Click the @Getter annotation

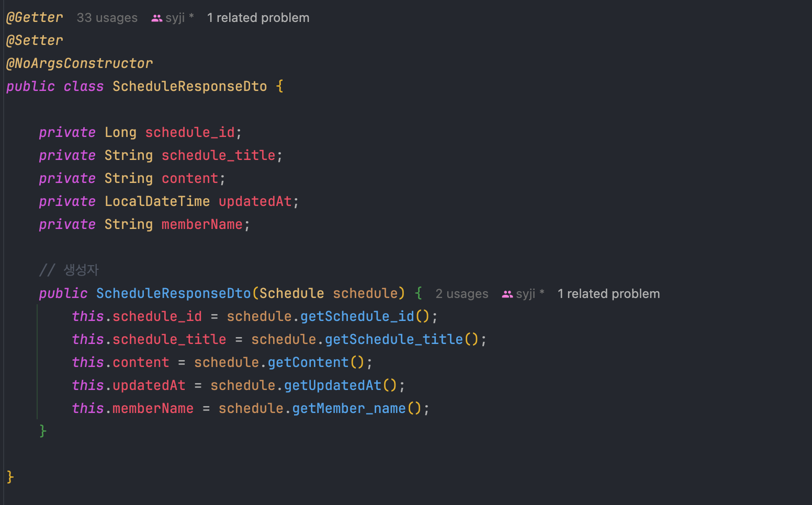pyautogui.click(x=35, y=17)
